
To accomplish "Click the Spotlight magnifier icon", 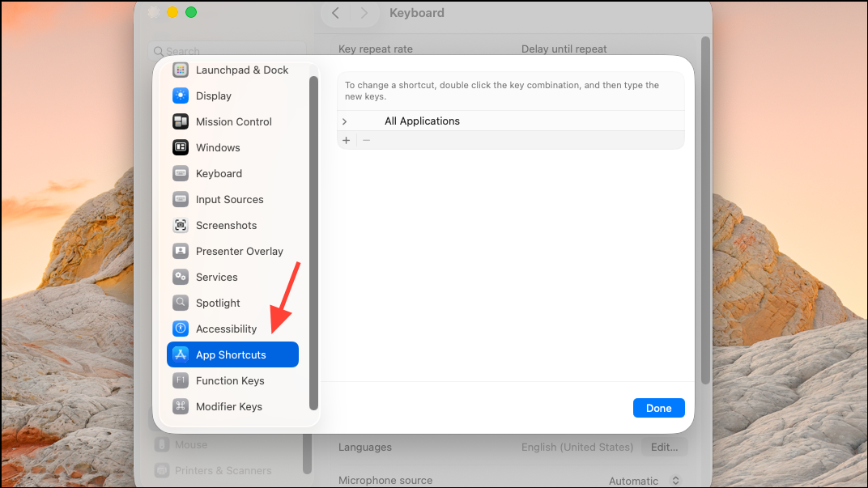I will [181, 303].
